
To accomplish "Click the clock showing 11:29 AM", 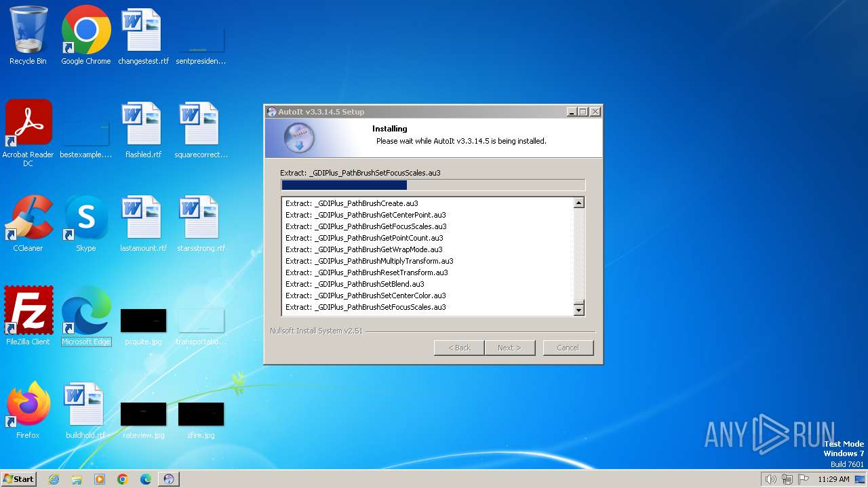I will 833,479.
